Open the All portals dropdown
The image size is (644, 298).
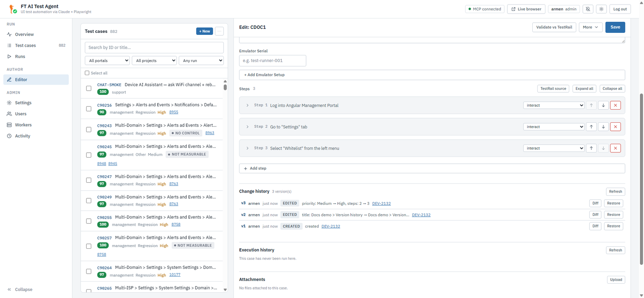107,61
